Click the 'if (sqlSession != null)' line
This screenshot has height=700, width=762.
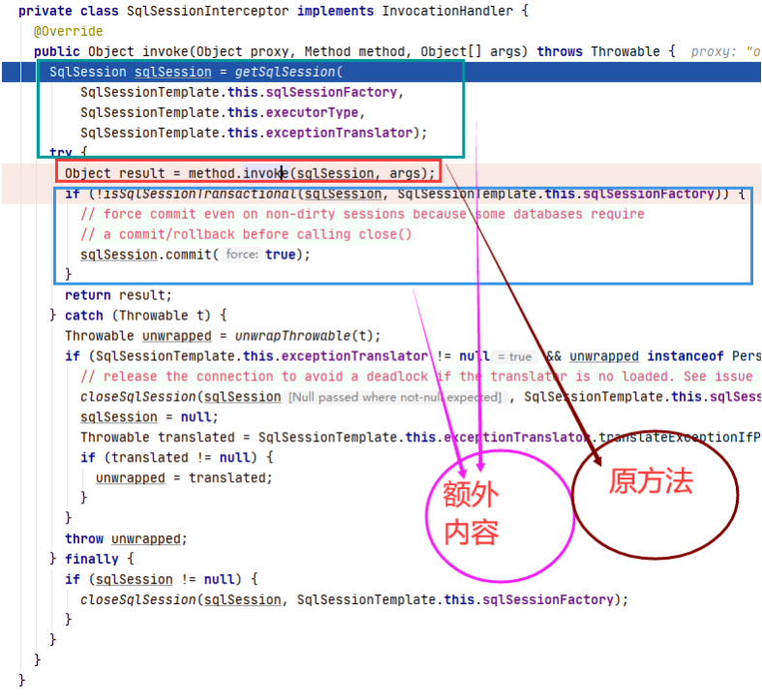pos(162,580)
